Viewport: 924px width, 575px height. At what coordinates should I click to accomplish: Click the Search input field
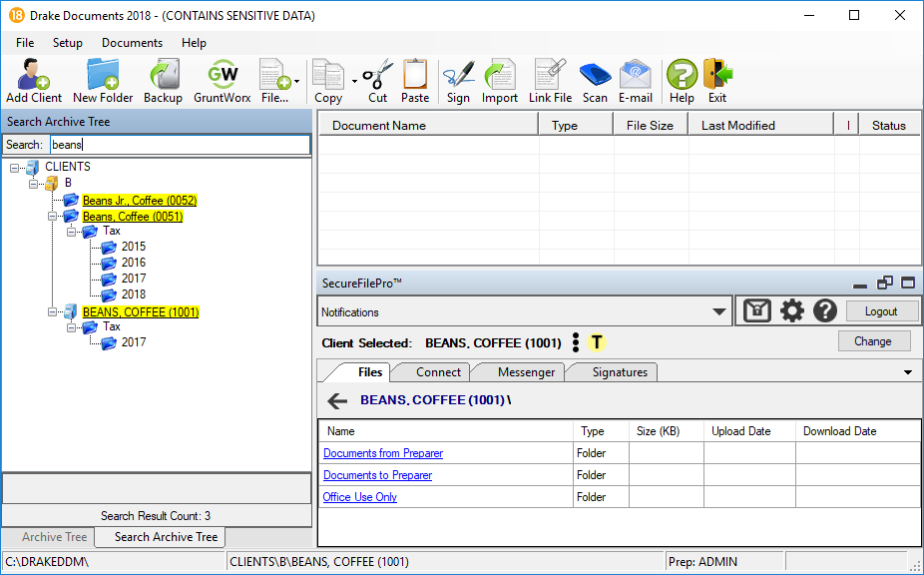(180, 145)
